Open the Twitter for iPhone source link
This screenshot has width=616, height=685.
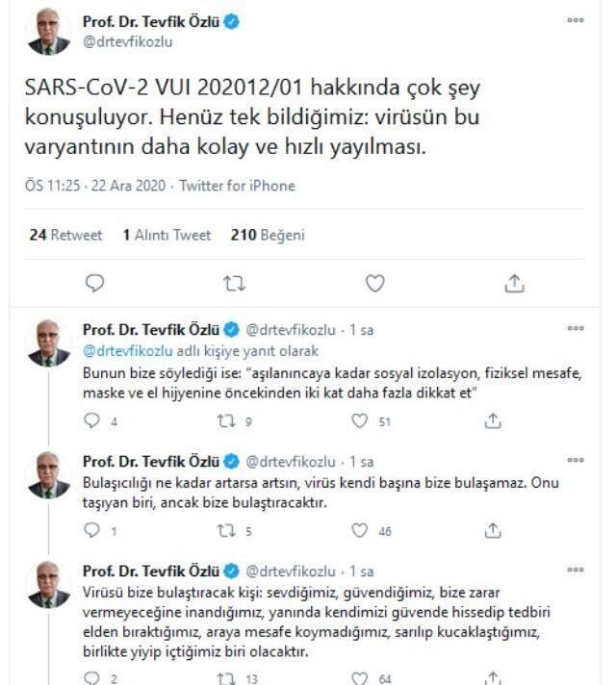tap(238, 186)
